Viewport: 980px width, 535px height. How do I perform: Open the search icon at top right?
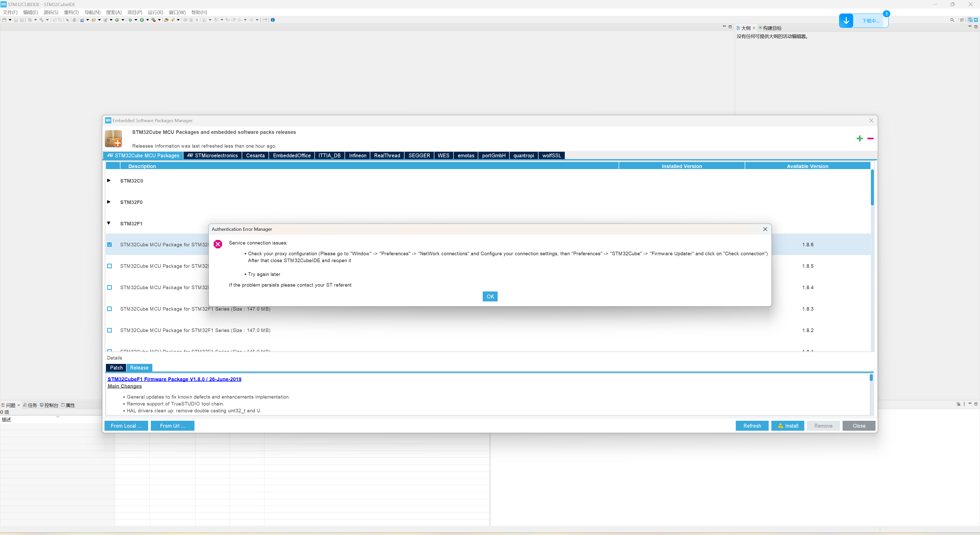click(x=952, y=20)
